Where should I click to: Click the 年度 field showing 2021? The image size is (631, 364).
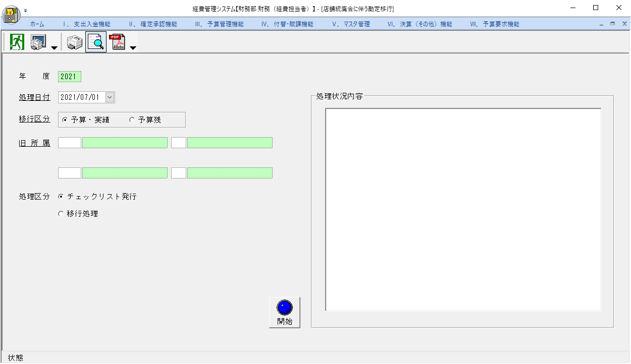(x=70, y=77)
